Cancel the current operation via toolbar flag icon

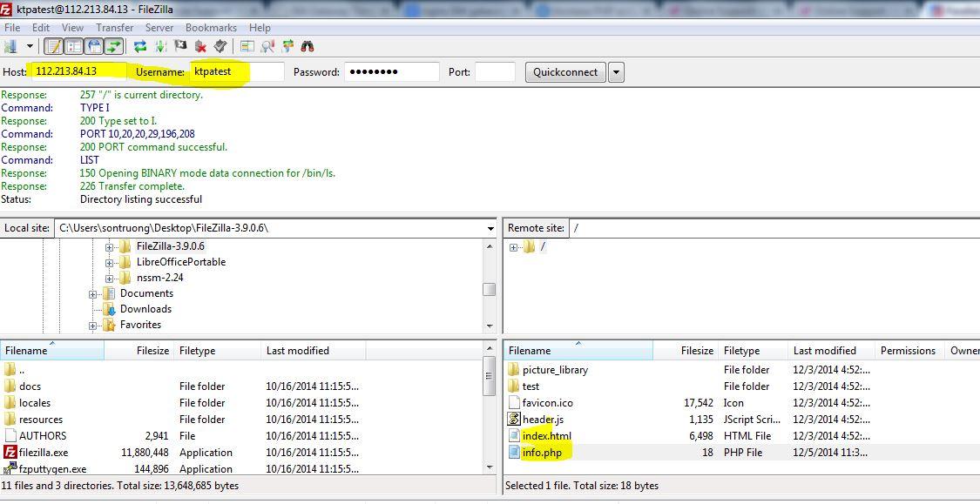point(180,46)
